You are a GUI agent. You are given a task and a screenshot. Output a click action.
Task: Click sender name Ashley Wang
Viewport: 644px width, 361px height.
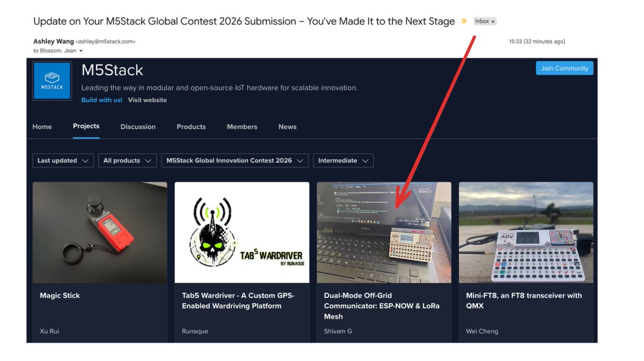pos(54,41)
